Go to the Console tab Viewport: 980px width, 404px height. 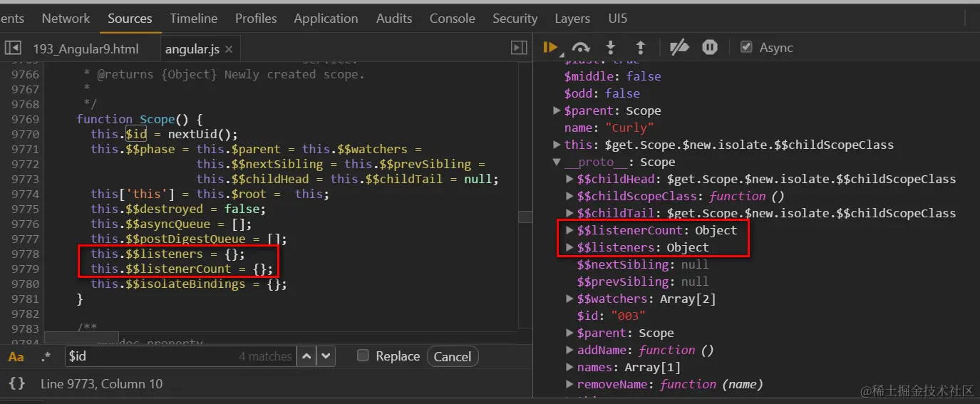point(453,19)
